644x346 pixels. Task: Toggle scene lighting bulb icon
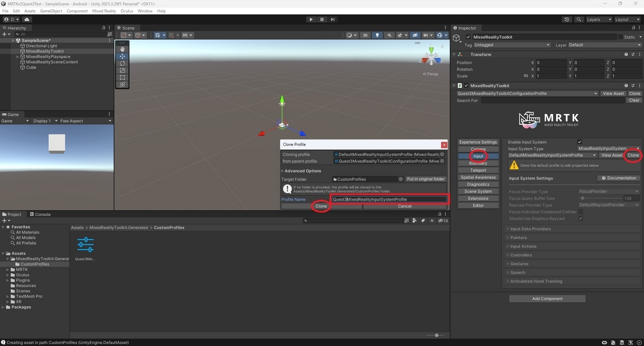pyautogui.click(x=377, y=35)
